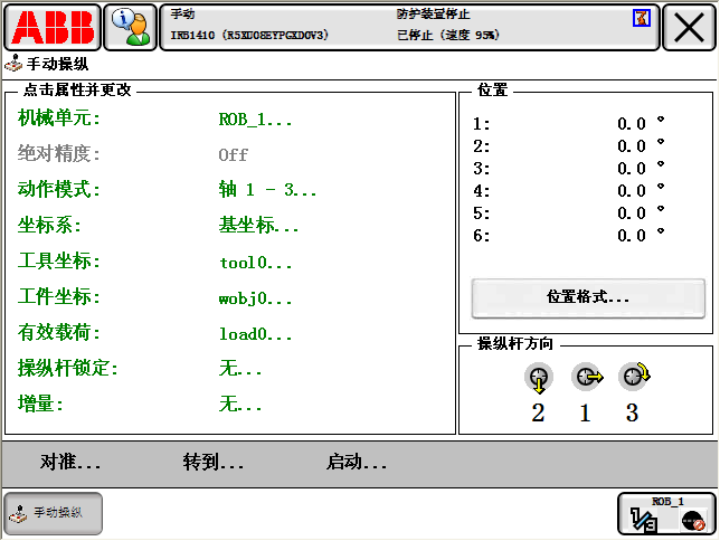Open the 对准... menu
This screenshot has width=720, height=542.
click(x=70, y=462)
